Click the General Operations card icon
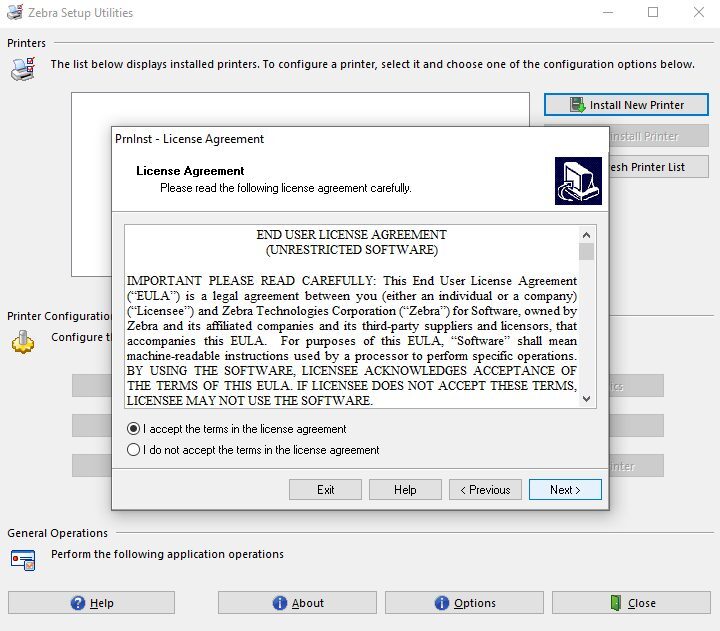 (23, 559)
